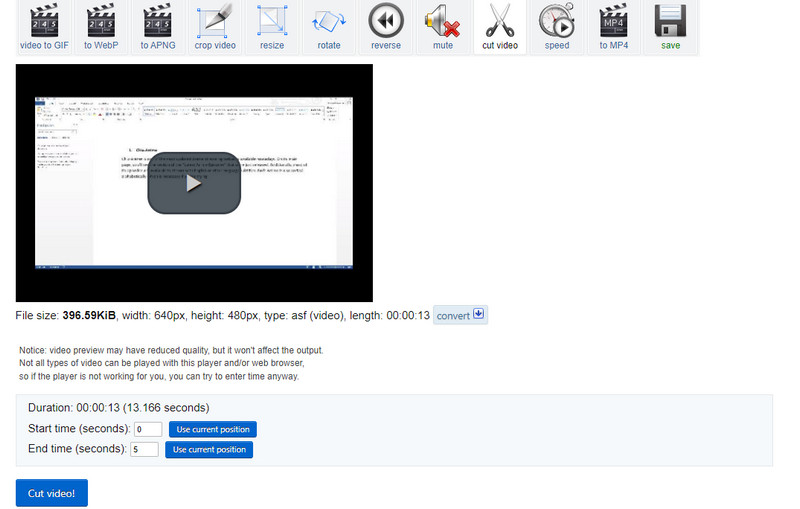This screenshot has width=800, height=509.
Task: Open the video to GIF tool
Action: pos(42,27)
